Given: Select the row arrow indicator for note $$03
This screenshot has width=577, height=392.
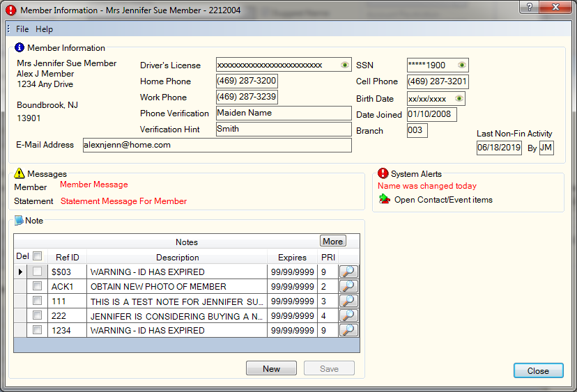Looking at the screenshot, I should coord(20,272).
